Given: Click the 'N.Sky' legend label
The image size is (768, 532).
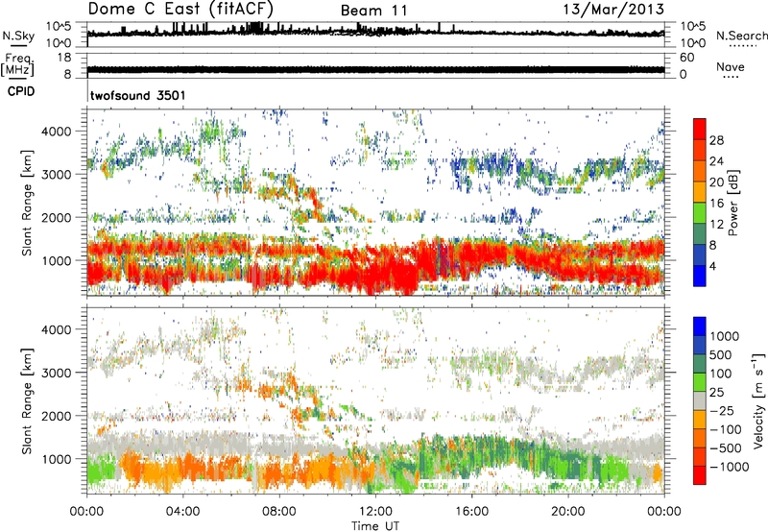Looking at the screenshot, I should click(x=18, y=36).
